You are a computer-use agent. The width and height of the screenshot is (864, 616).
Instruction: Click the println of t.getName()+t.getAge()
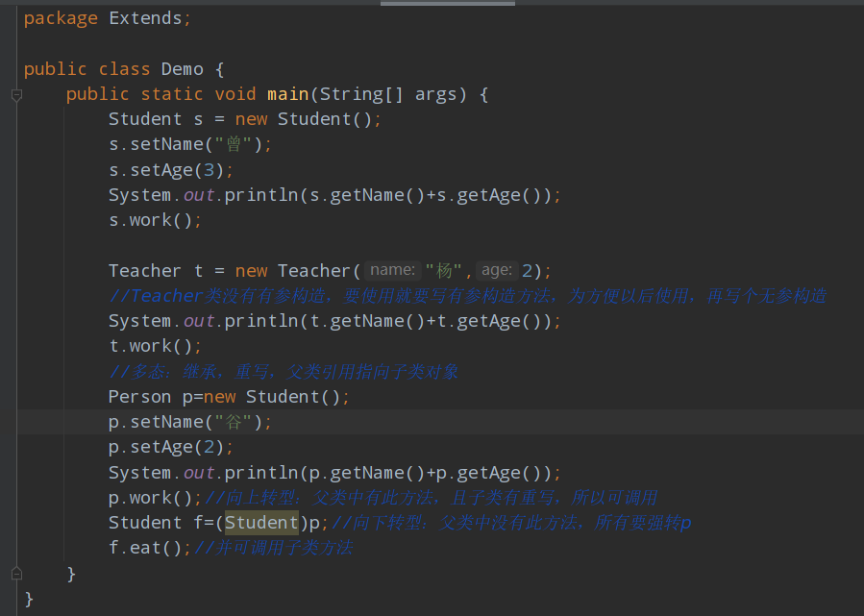(x=335, y=321)
